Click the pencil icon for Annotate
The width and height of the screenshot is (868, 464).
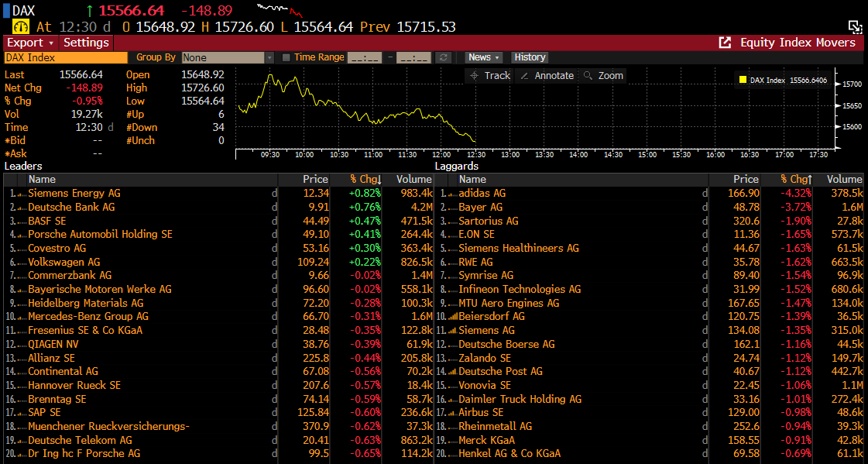click(x=523, y=76)
